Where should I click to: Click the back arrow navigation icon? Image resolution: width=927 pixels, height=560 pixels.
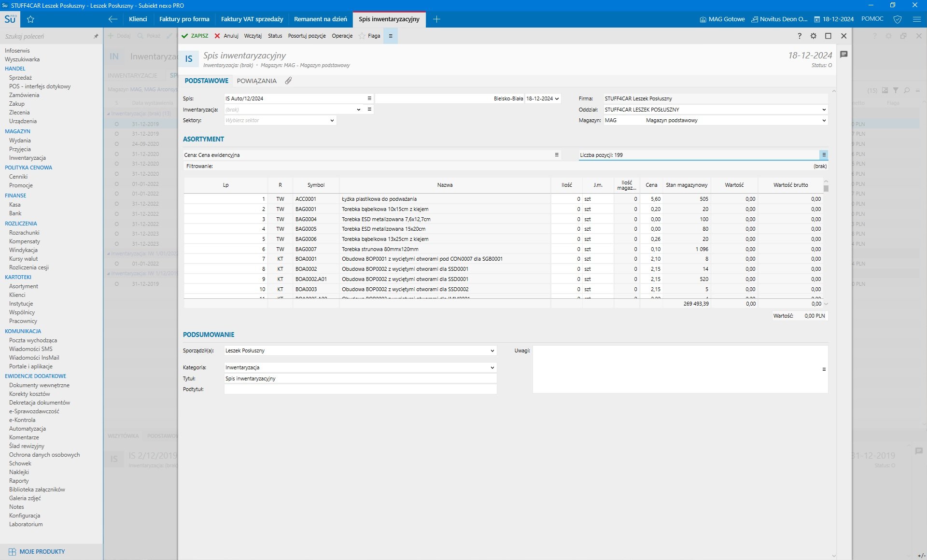click(x=113, y=19)
